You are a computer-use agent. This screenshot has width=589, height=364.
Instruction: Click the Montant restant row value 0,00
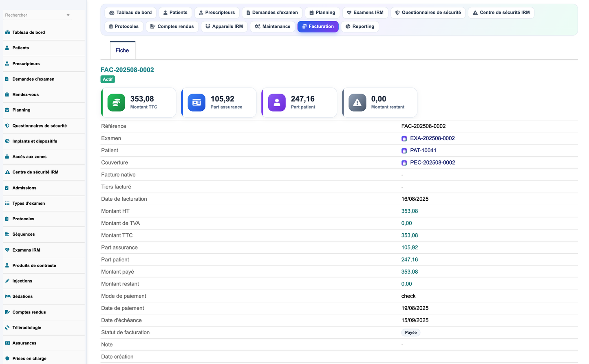point(407,284)
